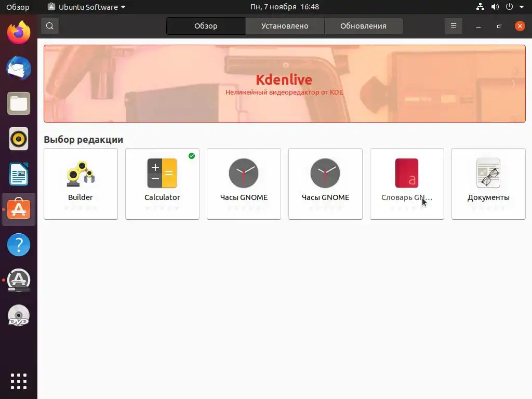
Task: Minimize the Ubuntu Software window
Action: (x=478, y=26)
